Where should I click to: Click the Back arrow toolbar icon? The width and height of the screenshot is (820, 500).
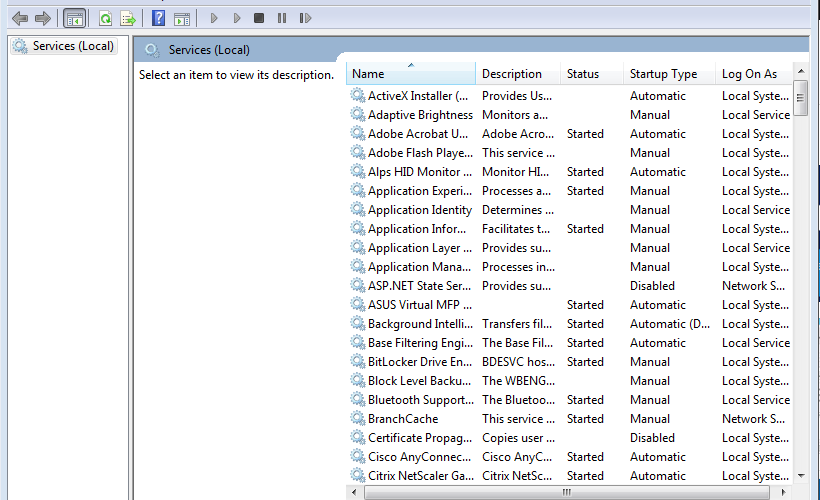coord(20,19)
